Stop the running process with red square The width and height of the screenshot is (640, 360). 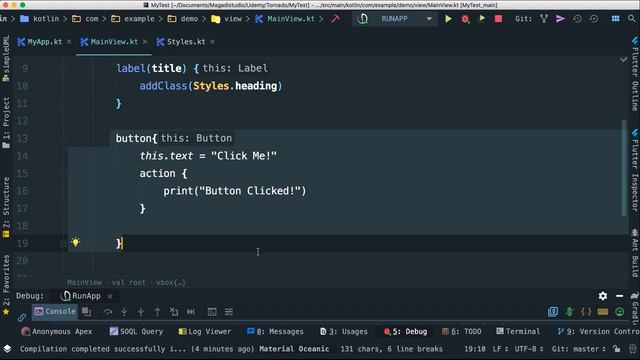tap(498, 19)
